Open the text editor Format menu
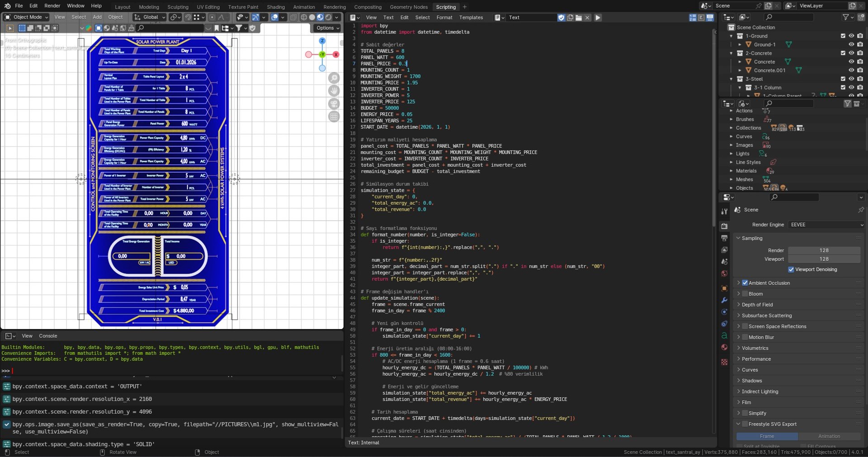The image size is (868, 457). click(444, 18)
